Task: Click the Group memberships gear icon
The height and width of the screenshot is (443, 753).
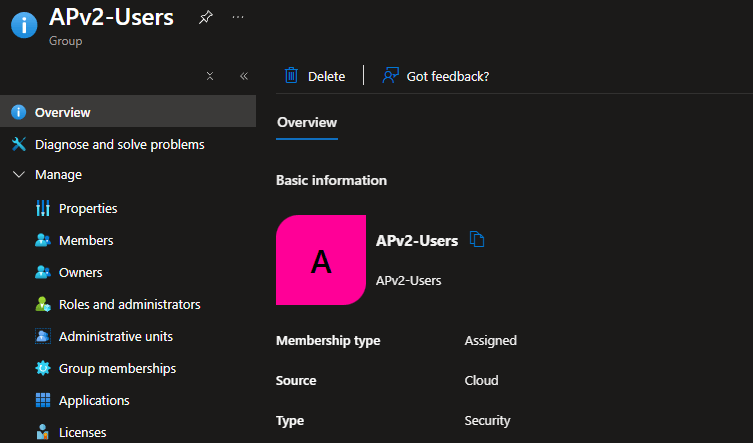Action: (43, 368)
